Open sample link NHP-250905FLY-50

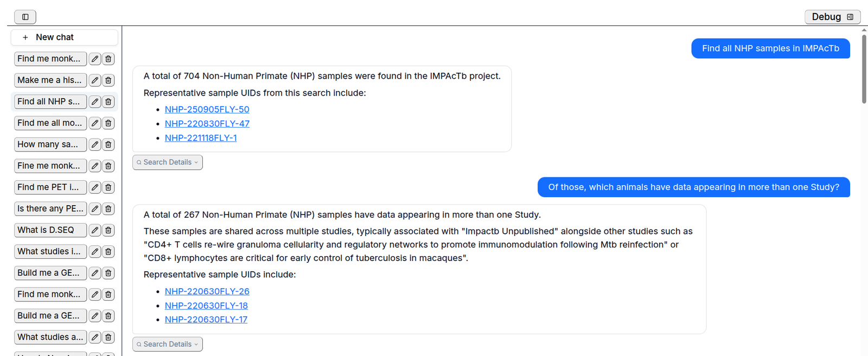tap(207, 110)
